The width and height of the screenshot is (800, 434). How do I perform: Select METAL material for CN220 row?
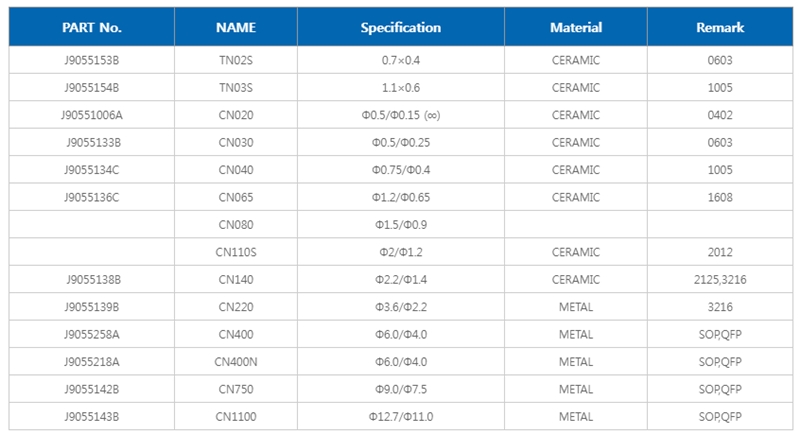576,307
